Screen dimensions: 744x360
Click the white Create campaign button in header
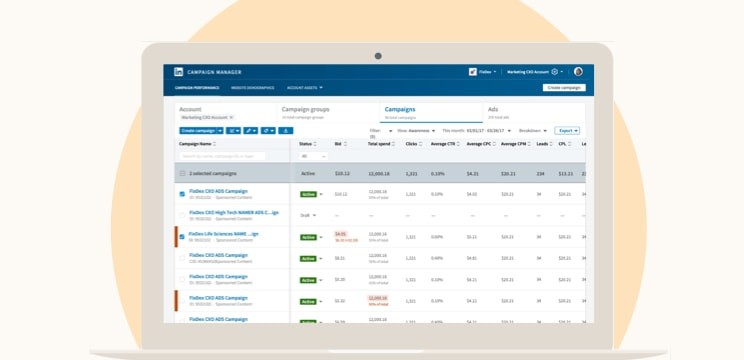point(564,88)
